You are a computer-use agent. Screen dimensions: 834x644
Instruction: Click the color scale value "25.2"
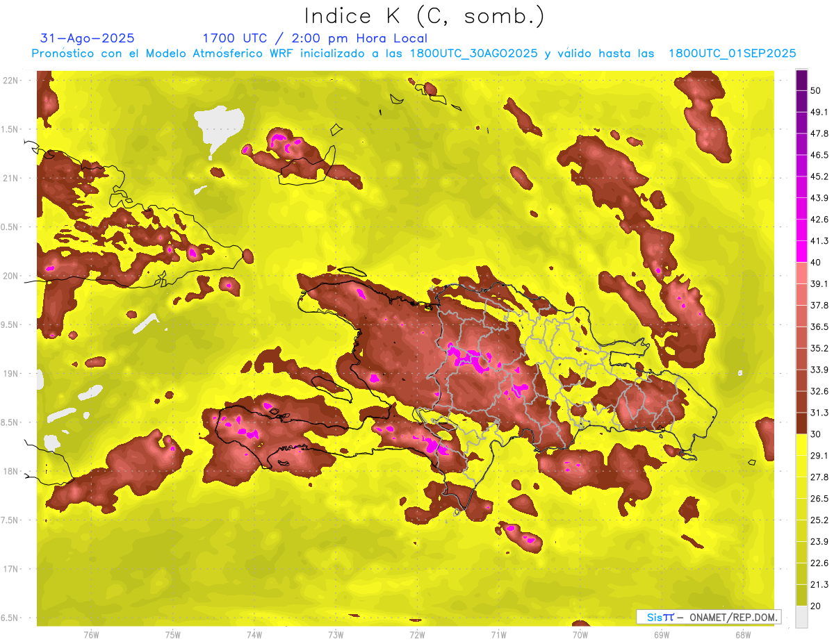pyautogui.click(x=819, y=520)
